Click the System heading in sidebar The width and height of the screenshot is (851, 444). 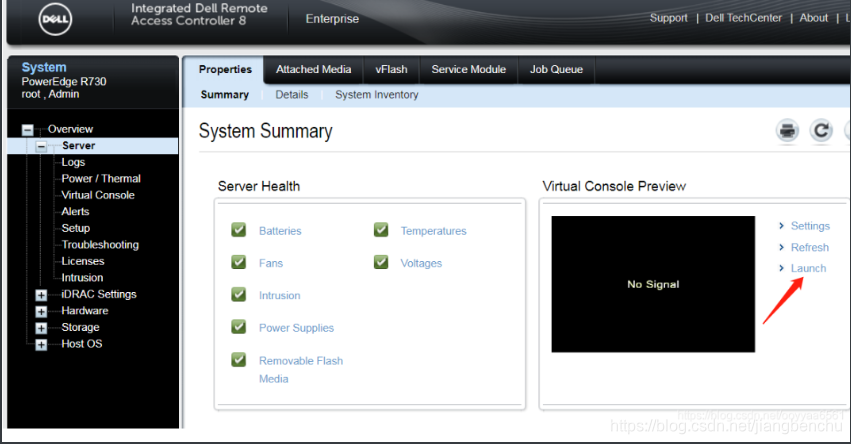(44, 67)
